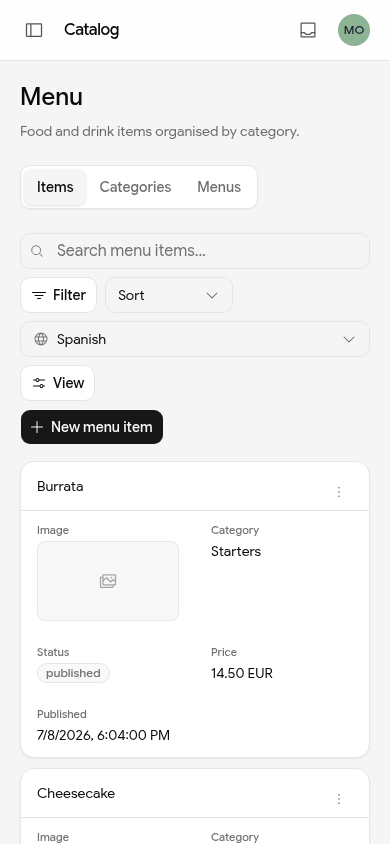
Task: Click the search magnifier icon
Action: 37,251
